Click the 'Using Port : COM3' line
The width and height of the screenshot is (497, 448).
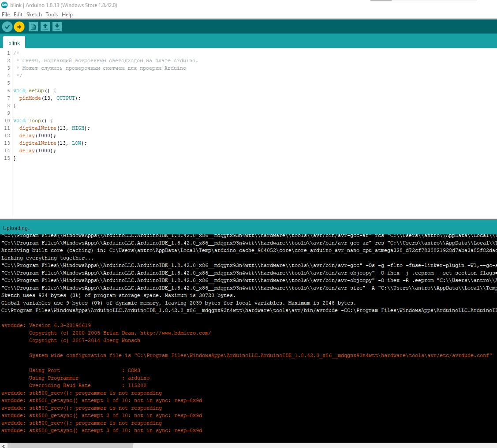[85, 371]
